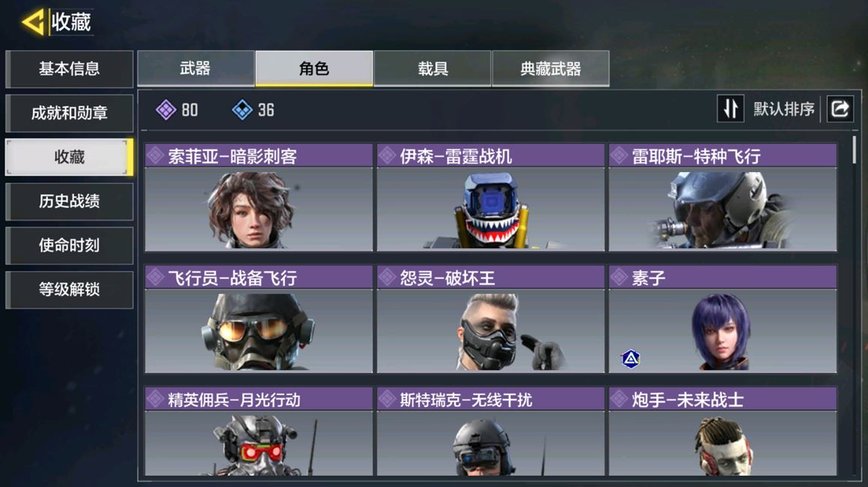This screenshot has width=868, height=487.
Task: Select the 怨灵-破坏王 character card
Action: point(490,319)
